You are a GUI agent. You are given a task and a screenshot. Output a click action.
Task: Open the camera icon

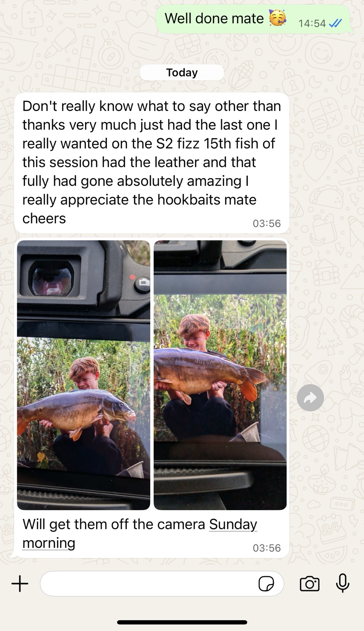309,584
